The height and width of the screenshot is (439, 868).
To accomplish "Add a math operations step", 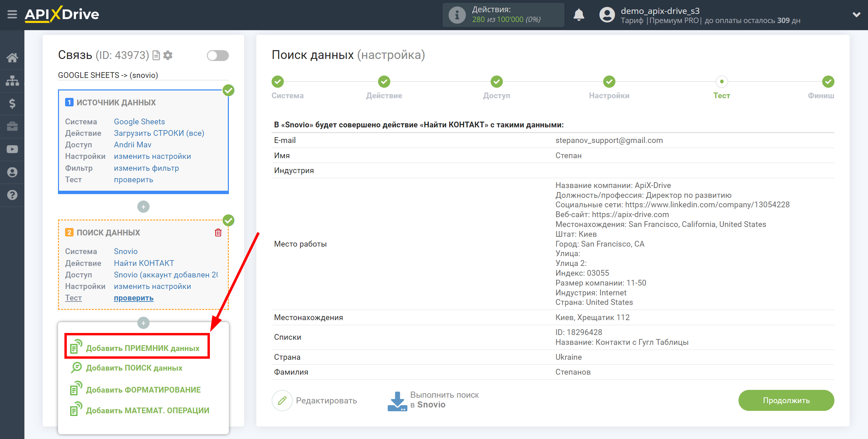I will tap(140, 410).
